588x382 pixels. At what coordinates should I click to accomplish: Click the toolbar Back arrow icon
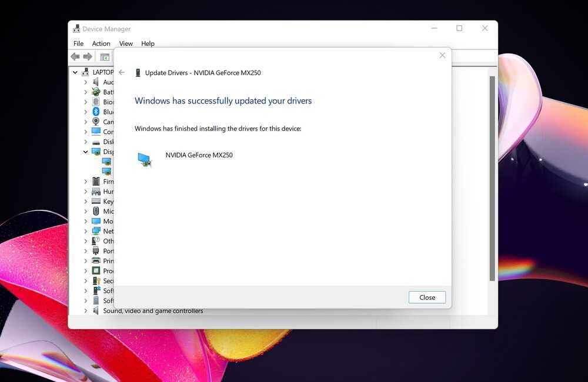(x=75, y=57)
